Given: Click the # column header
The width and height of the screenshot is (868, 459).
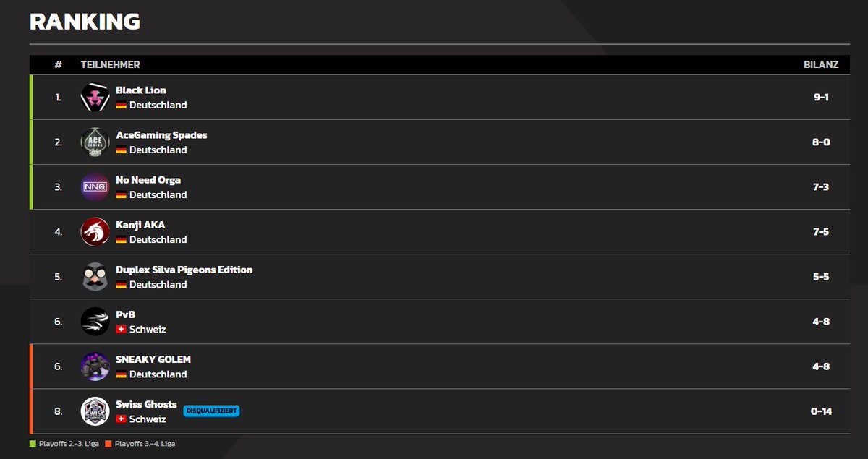Looking at the screenshot, I should click(x=59, y=65).
